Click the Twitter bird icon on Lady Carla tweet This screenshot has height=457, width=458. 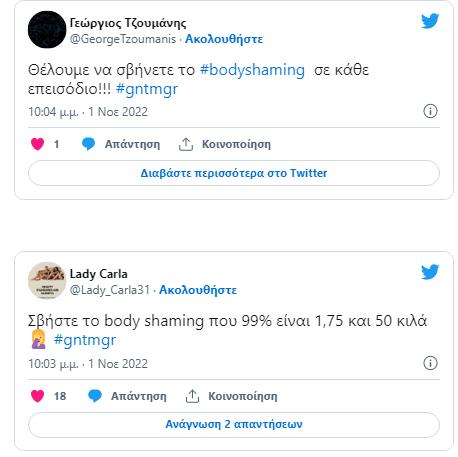coord(430,272)
